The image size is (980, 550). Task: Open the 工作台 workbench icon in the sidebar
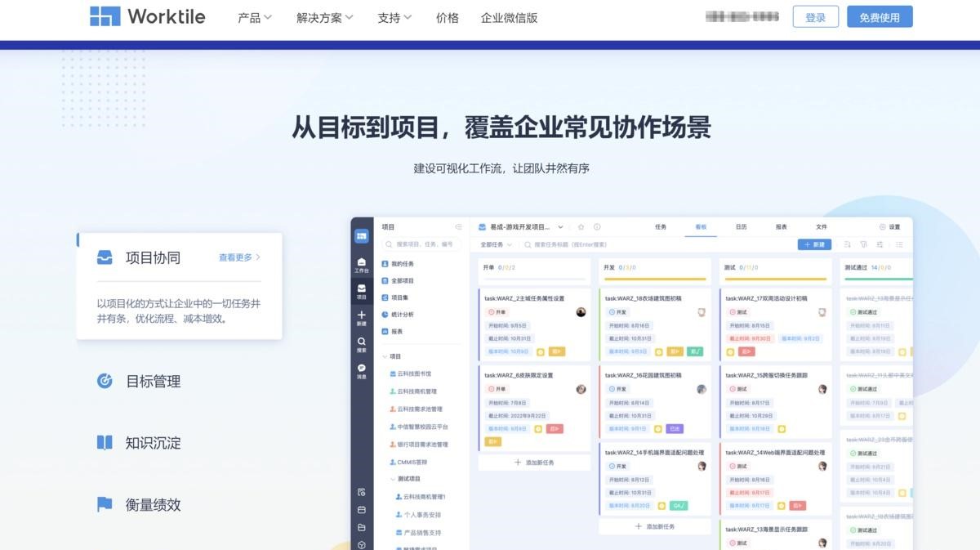click(x=362, y=264)
